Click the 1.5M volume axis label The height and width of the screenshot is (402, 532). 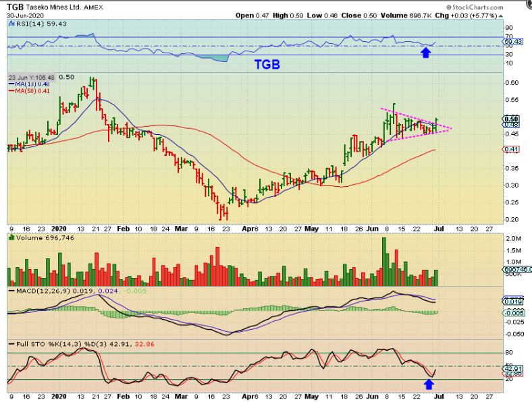click(x=513, y=250)
